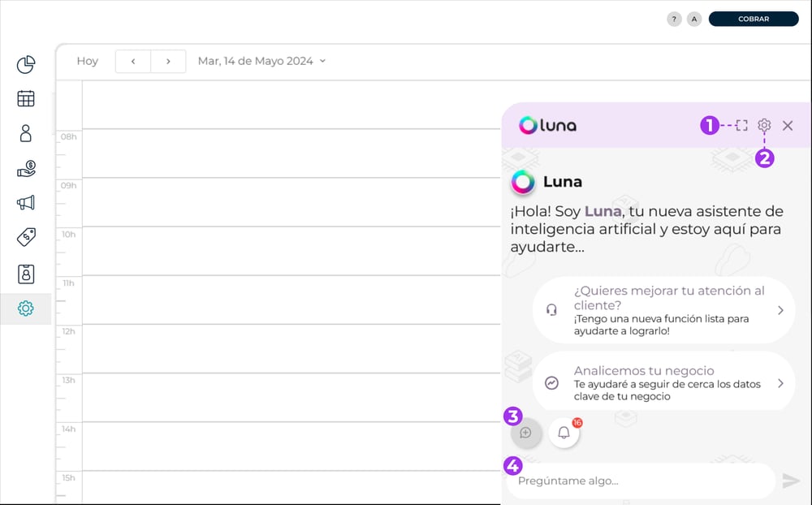The image size is (812, 505).
Task: Click the 09h time label in calendar
Action: pos(68,185)
